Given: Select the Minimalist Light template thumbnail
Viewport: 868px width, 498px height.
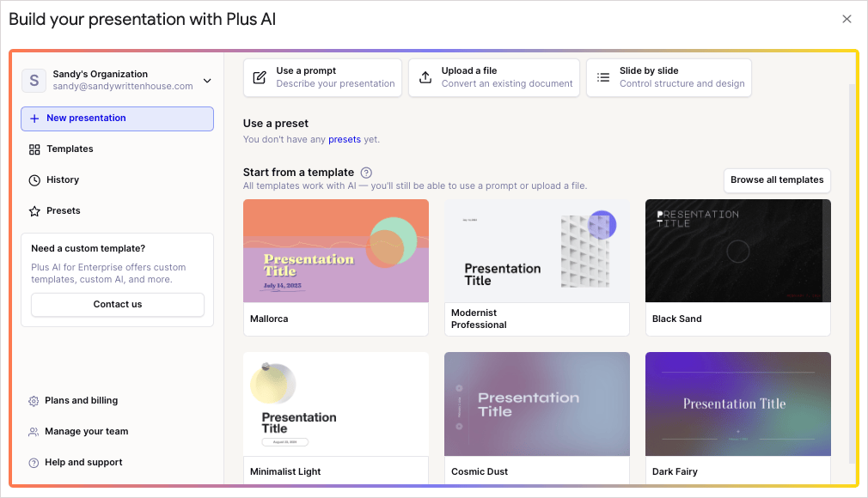Looking at the screenshot, I should pos(336,404).
